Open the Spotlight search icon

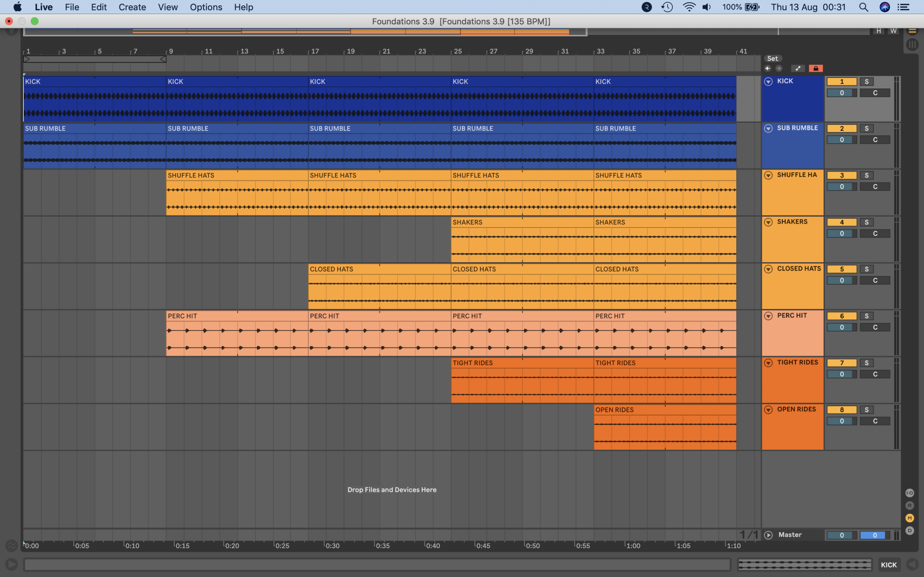[x=864, y=7]
